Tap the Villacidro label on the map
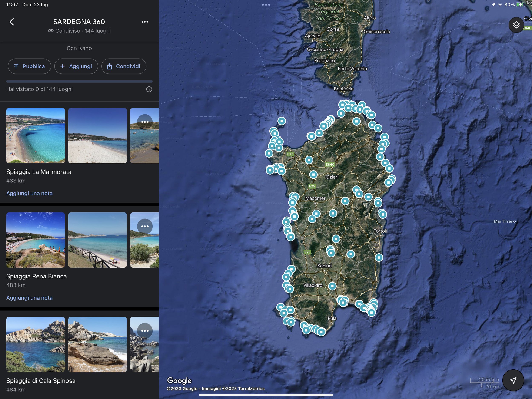Viewport: 532px width, 399px height. tap(313, 285)
